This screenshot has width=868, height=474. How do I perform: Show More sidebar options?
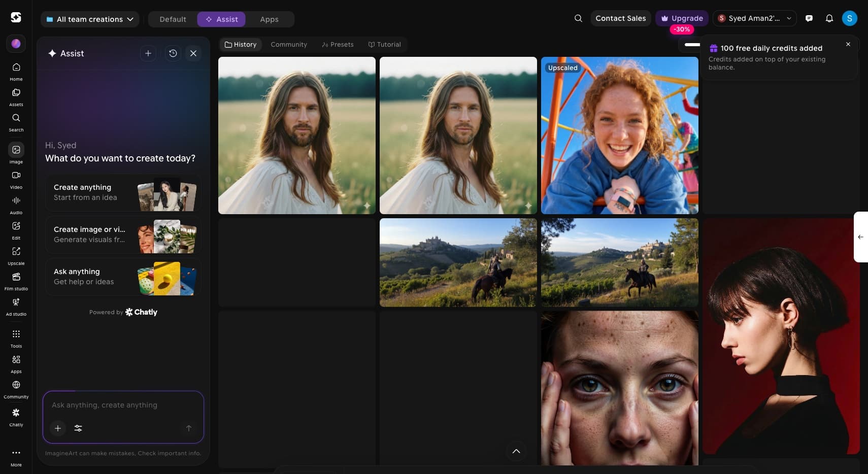coord(16,457)
